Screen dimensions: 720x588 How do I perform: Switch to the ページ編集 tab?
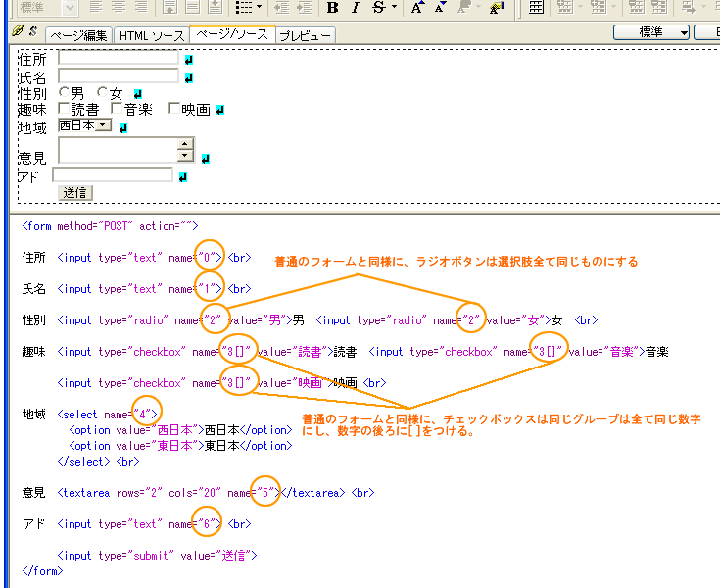pyautogui.click(x=79, y=35)
